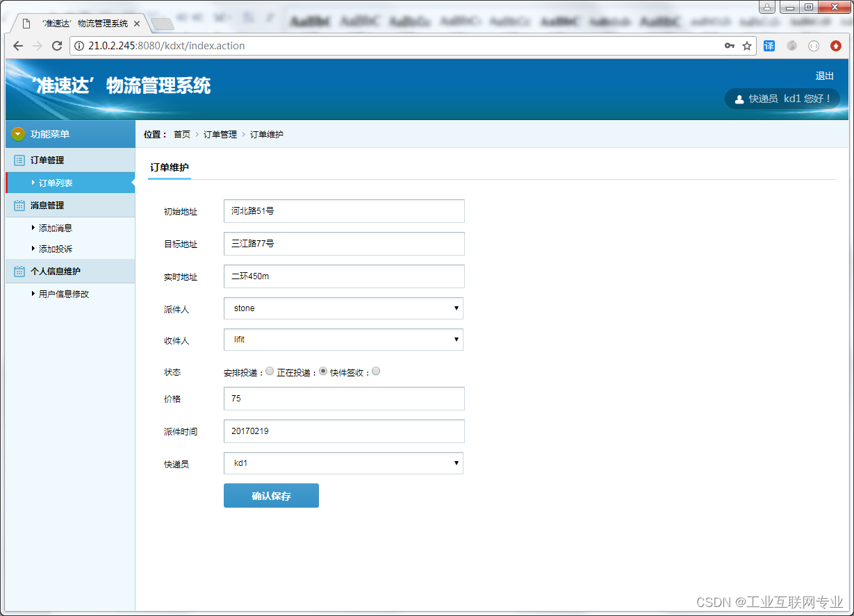Click the 状态 field label
Image resolution: width=854 pixels, height=616 pixels.
(172, 372)
